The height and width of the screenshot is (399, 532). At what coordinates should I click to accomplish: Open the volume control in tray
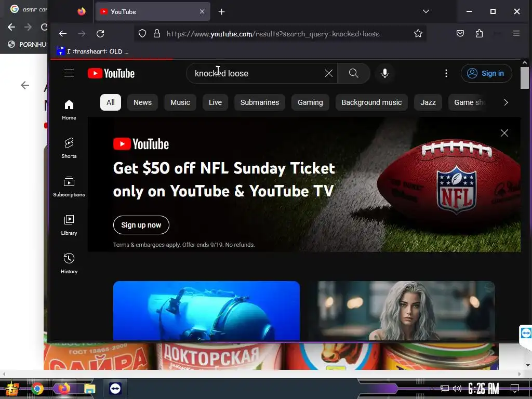point(457,389)
